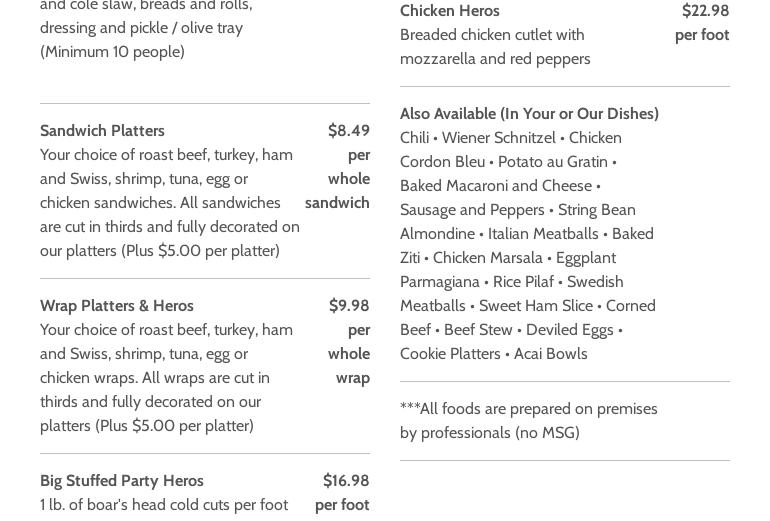Image resolution: width=770 pixels, height=521 pixels.
Task: Click the Big Stuffed Party Heros heading
Action: point(121,481)
